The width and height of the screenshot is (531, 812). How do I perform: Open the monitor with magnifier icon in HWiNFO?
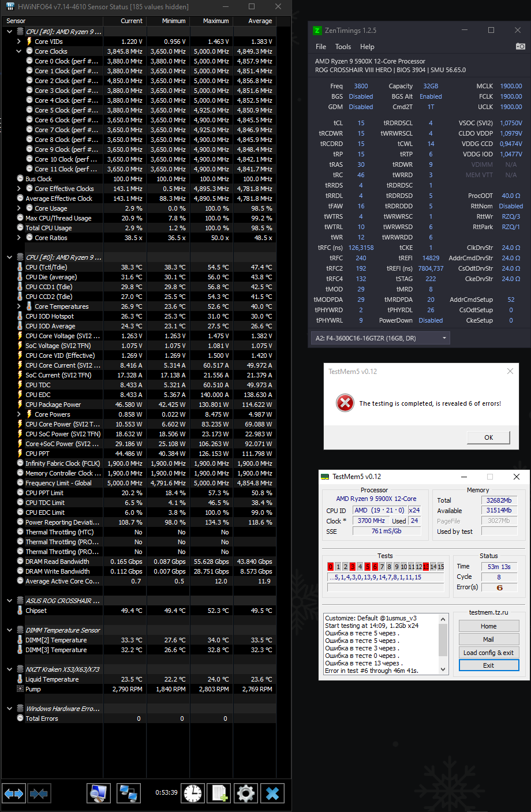click(x=99, y=794)
